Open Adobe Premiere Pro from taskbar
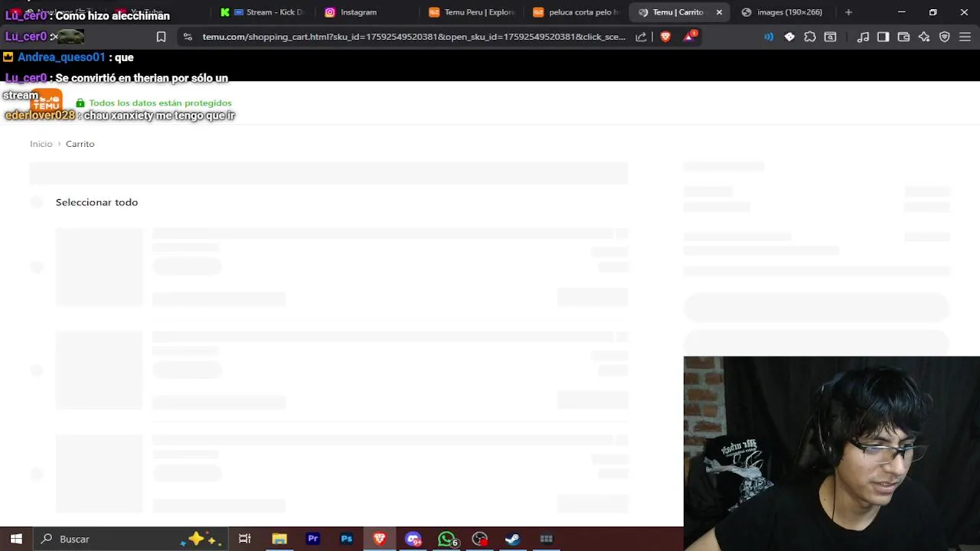This screenshot has width=980, height=551. coord(313,539)
